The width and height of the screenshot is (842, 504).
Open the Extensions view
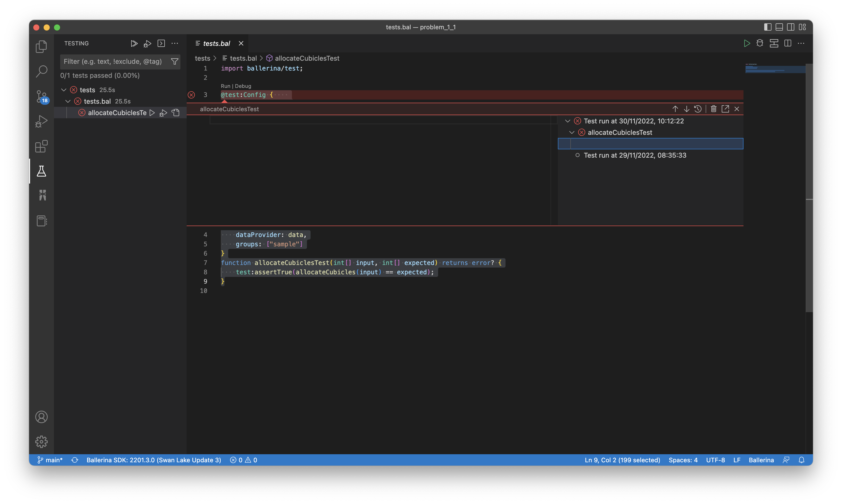[x=41, y=146]
